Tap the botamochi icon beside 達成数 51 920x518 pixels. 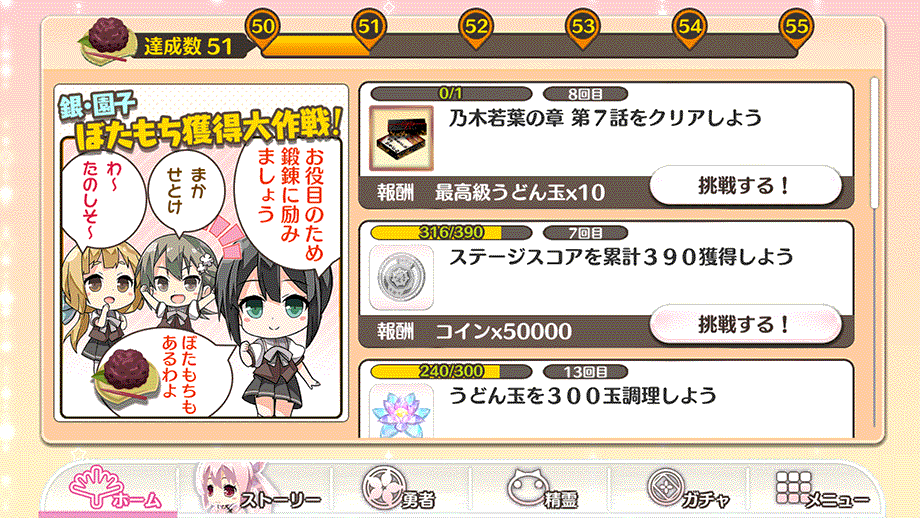[x=109, y=41]
